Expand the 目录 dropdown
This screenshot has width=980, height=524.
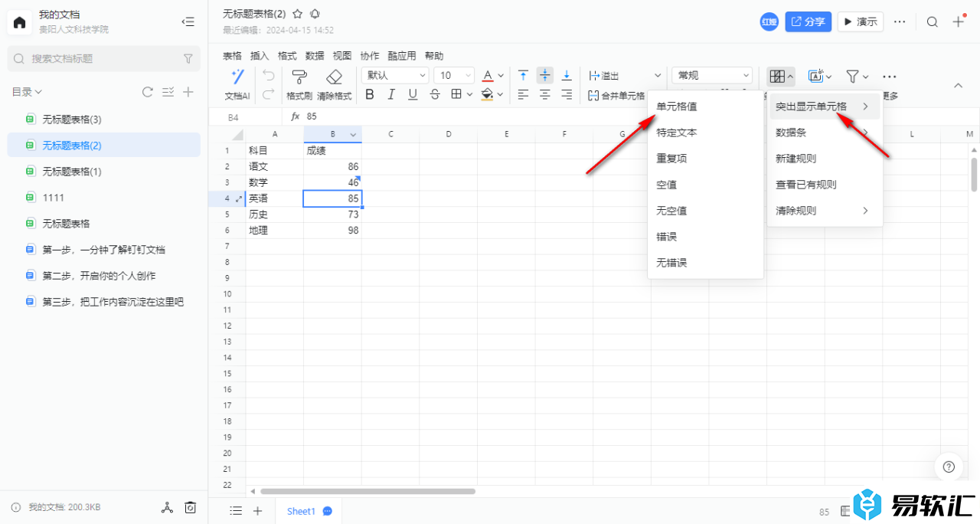27,92
